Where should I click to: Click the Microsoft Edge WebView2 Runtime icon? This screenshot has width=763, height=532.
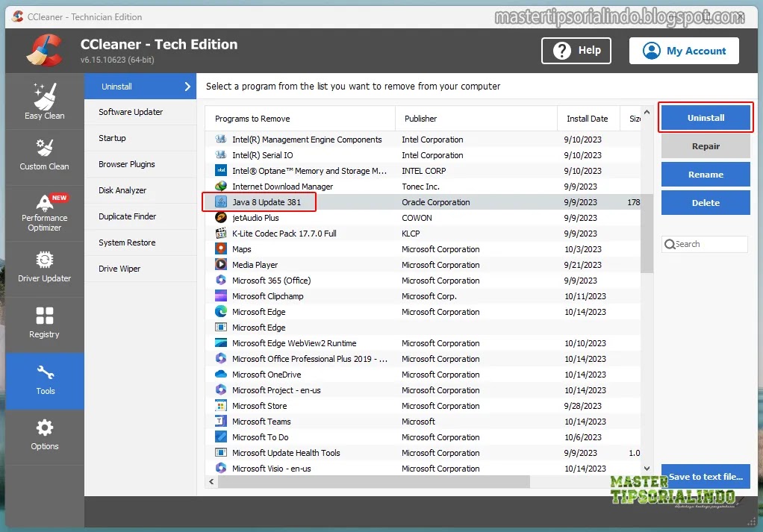pos(221,342)
